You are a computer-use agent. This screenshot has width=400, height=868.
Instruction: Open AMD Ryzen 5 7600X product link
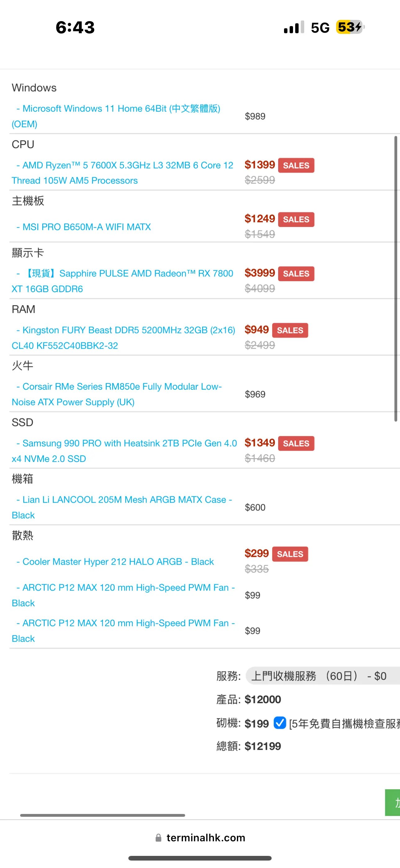(122, 173)
